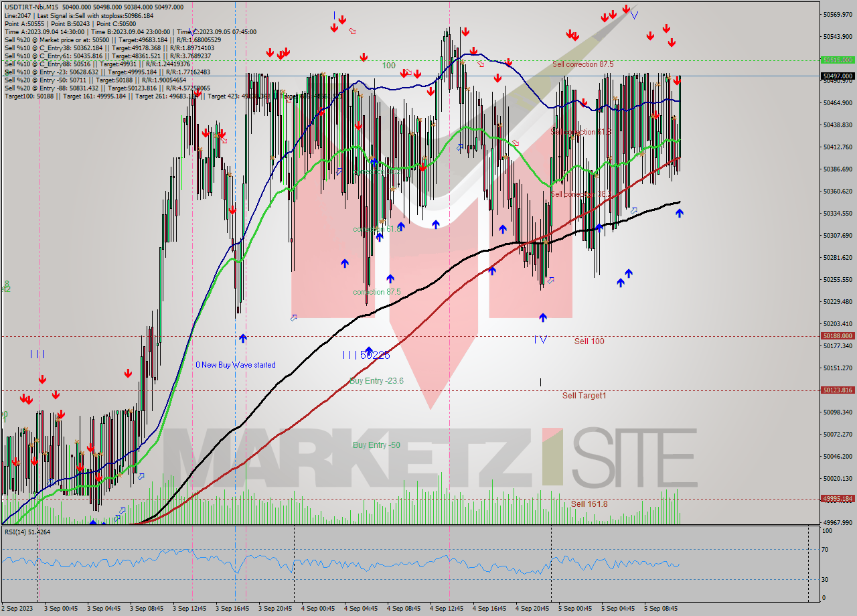Click the 'Sell 161.8' label
Viewport: 857px width, 616px height.
tap(589, 504)
